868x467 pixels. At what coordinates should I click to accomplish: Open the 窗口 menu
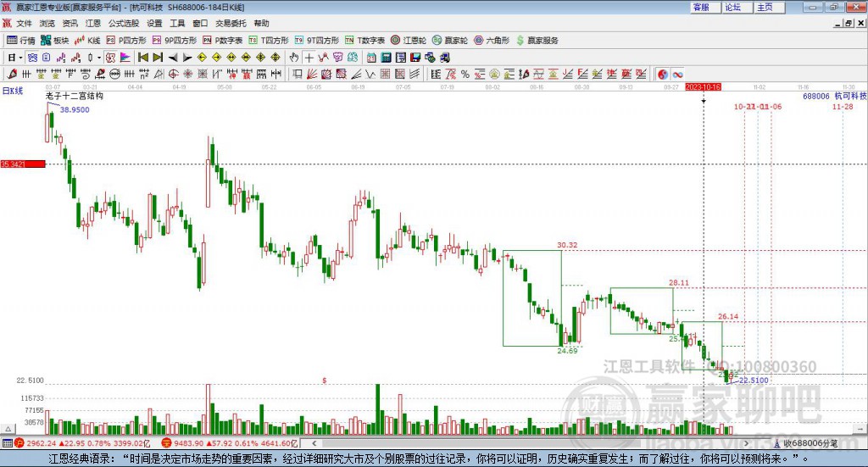[200, 23]
